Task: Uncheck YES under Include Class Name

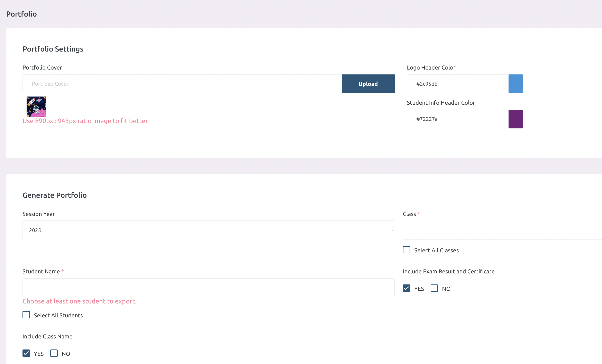Action: [x=26, y=353]
